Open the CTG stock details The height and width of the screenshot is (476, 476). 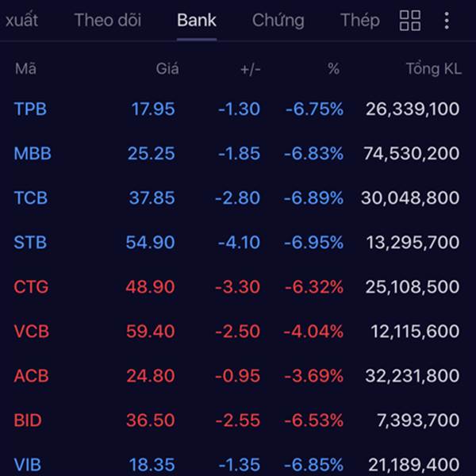click(31, 286)
